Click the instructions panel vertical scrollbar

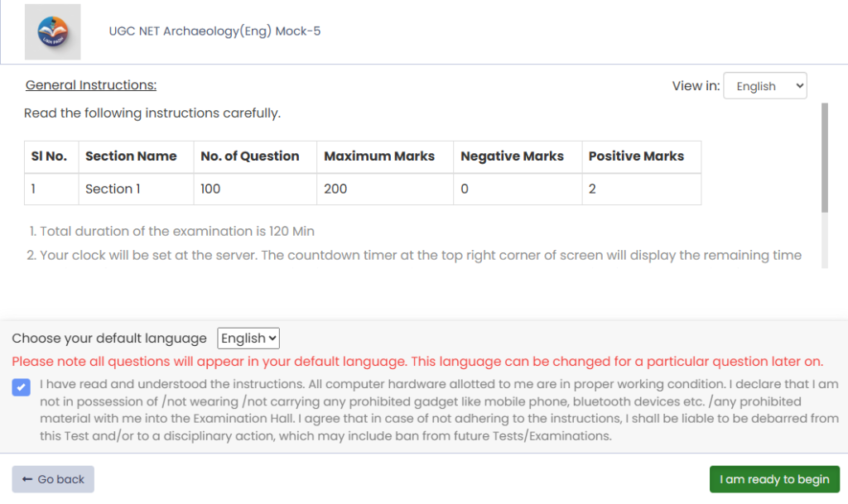pyautogui.click(x=824, y=157)
